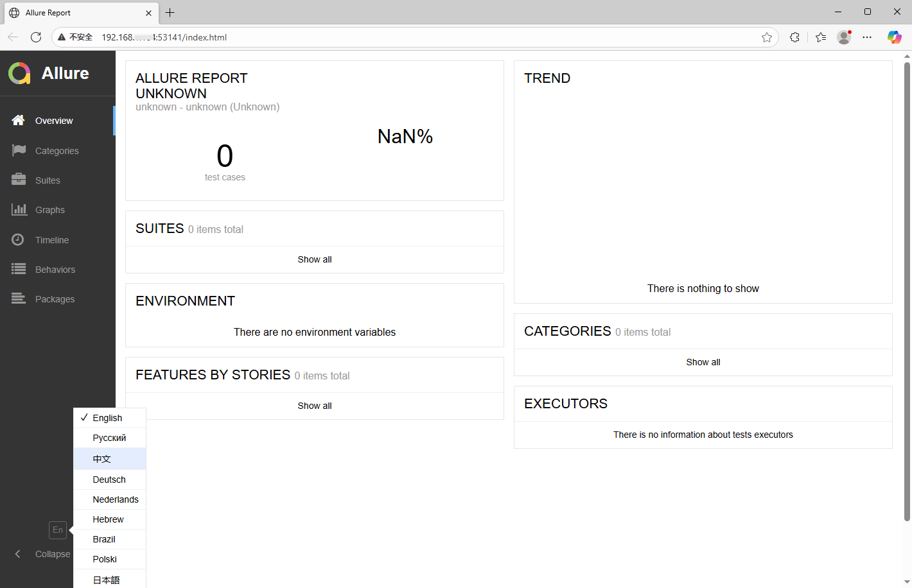This screenshot has width=912, height=588.
Task: Open the Timeline label in the sidebar
Action: tap(52, 240)
